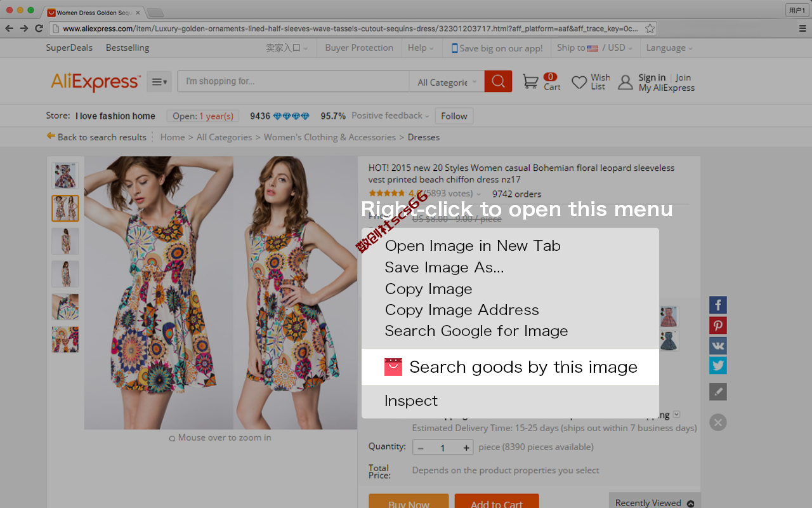Click the Join link
The image size is (812, 508).
pos(683,77)
